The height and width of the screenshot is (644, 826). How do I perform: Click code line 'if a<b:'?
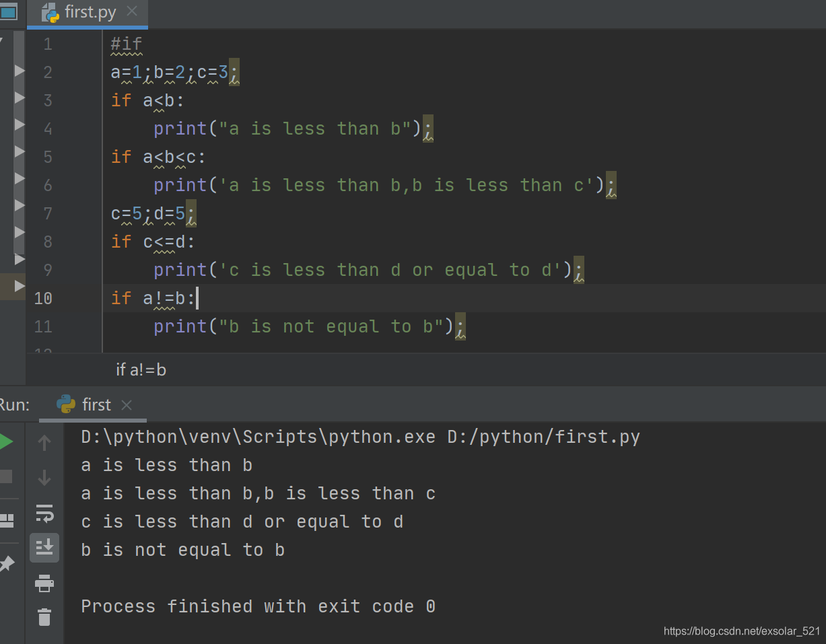click(x=147, y=100)
